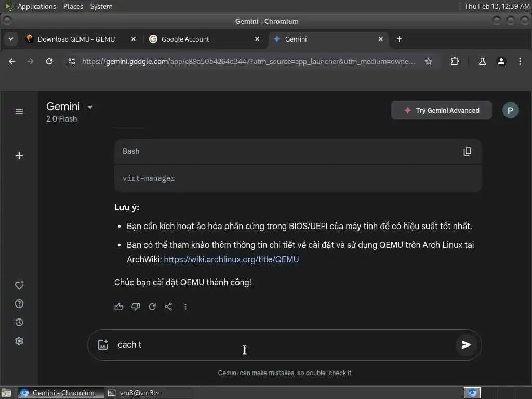Regenerate the Gemini response
Viewport: 532px width, 399px height.
click(x=152, y=307)
